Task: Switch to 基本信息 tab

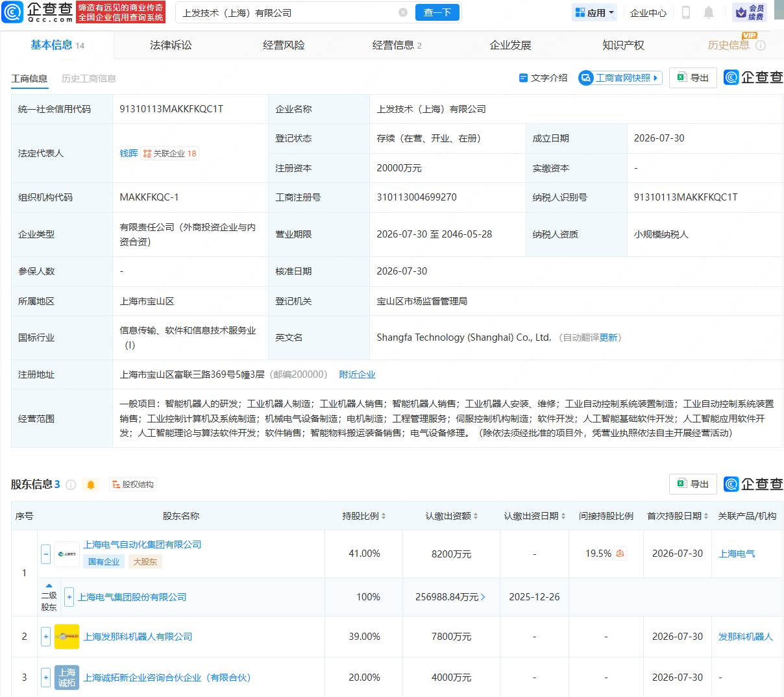Action: pyautogui.click(x=57, y=45)
